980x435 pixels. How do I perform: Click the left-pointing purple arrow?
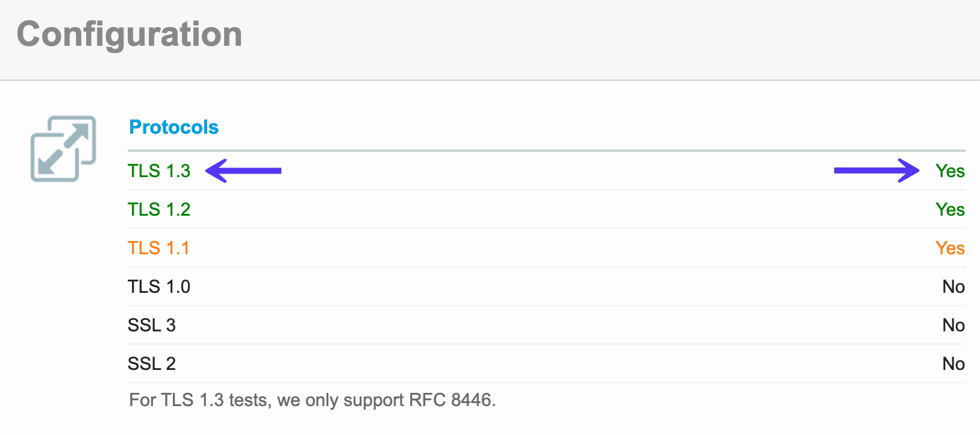243,171
